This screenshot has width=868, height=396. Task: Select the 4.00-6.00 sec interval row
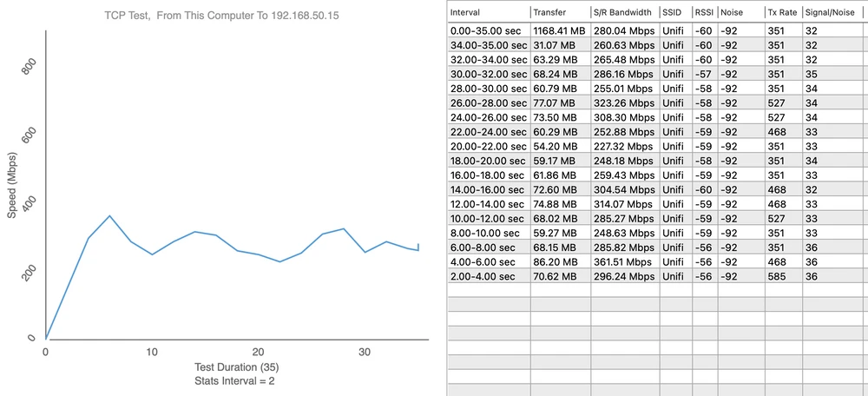tap(487, 261)
